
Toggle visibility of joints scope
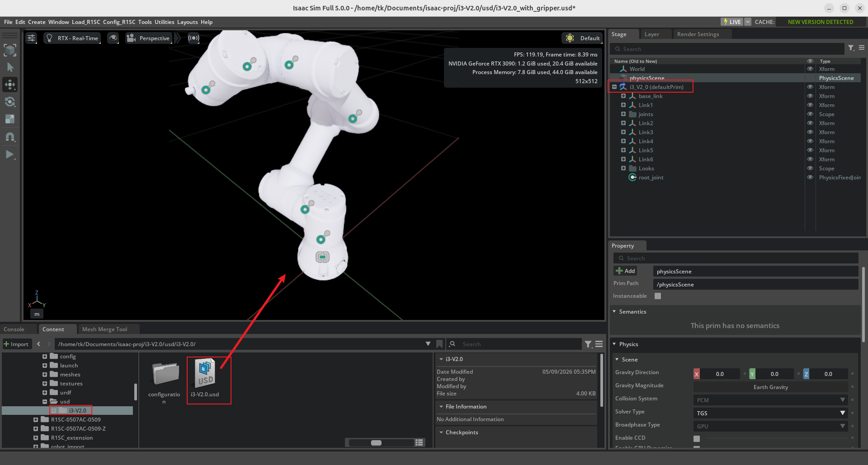(810, 114)
